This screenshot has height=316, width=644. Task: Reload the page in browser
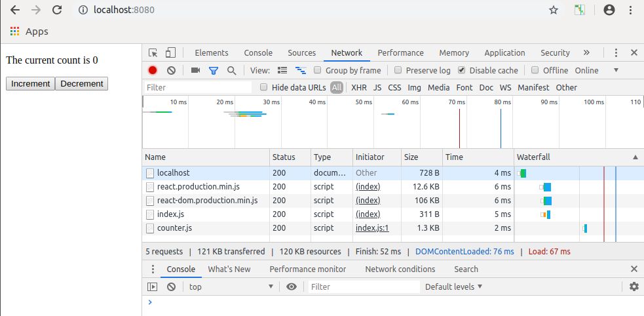coord(57,10)
